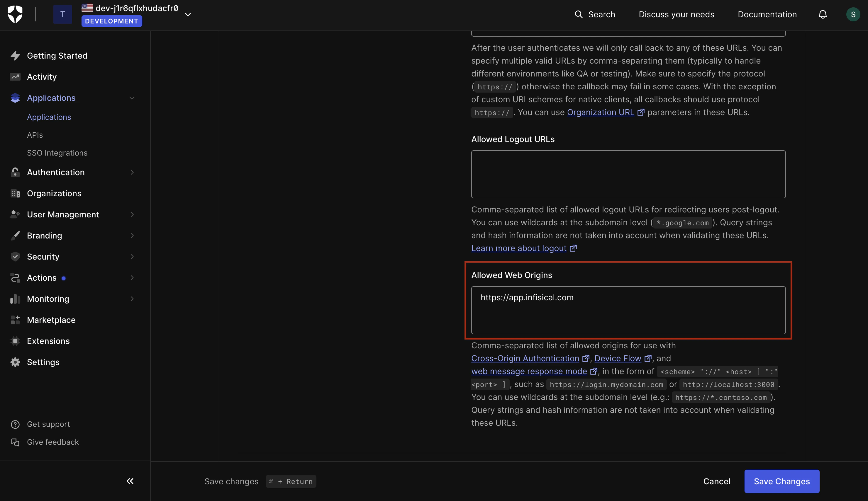
Task: Open APIs sub-item
Action: pyautogui.click(x=35, y=135)
